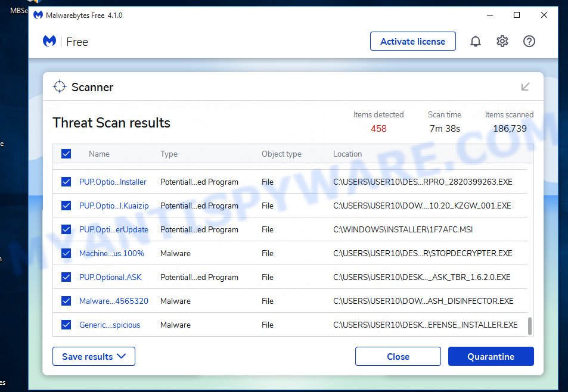Click location ending ASH_DISINFECTOR.EXE

click(423, 301)
